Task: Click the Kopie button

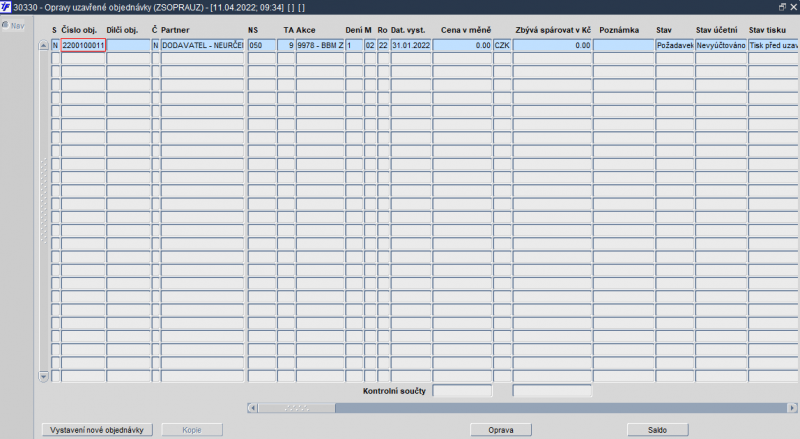Action: 192,430
